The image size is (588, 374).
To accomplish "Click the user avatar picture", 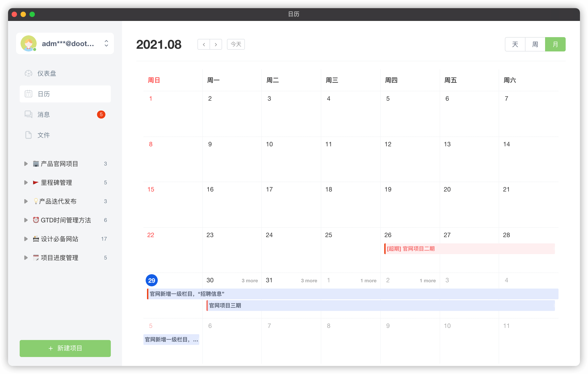I will pos(28,43).
